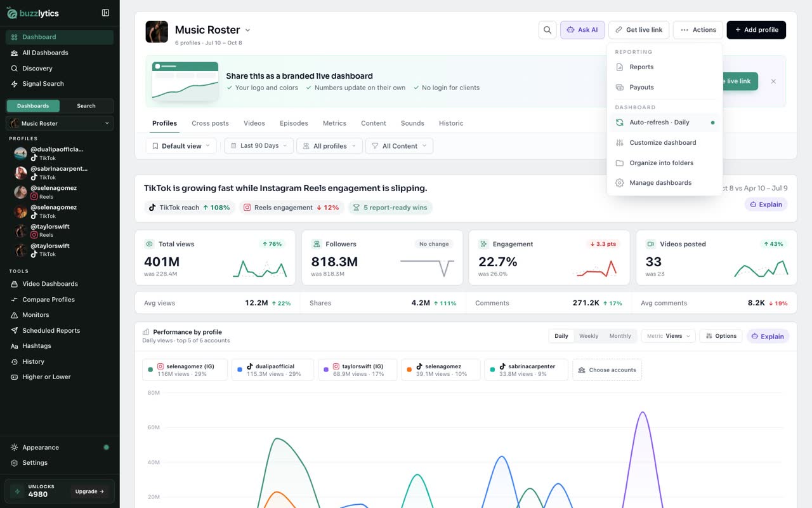Image resolution: width=812 pixels, height=508 pixels.
Task: Open Discovery from the sidebar
Action: coord(60,68)
